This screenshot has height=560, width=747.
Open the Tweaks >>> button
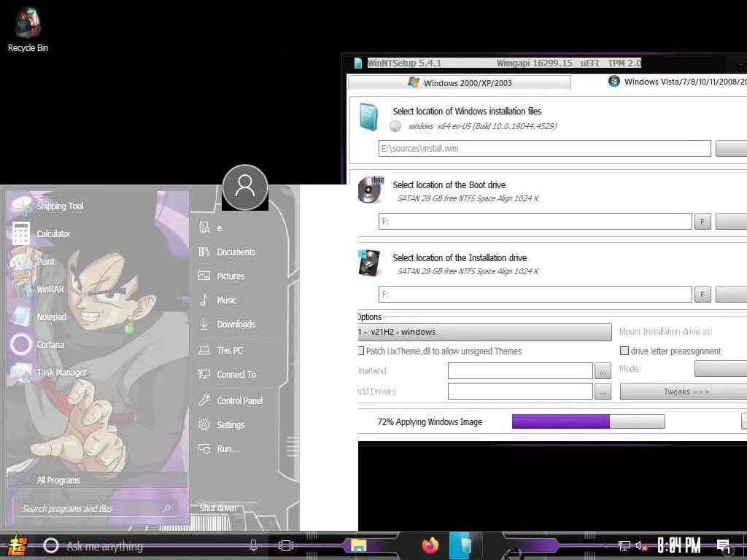(685, 392)
